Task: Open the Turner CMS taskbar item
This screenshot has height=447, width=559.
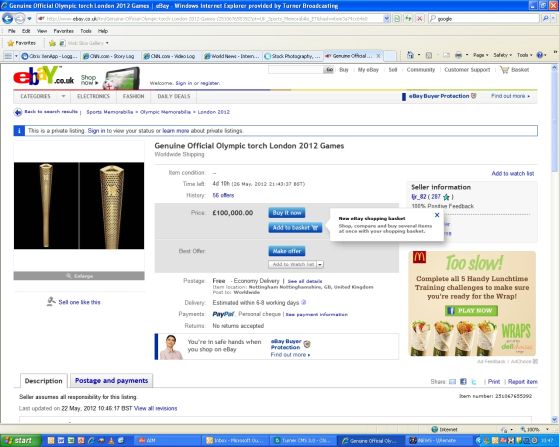Action: (x=302, y=441)
